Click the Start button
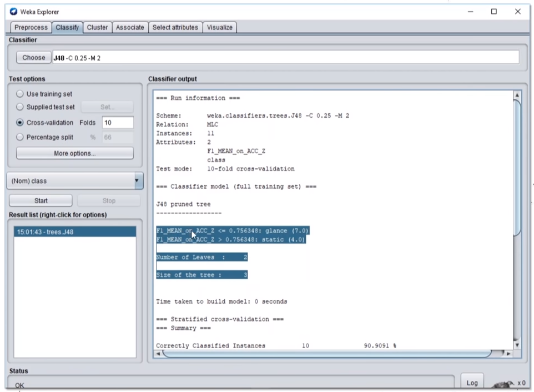Screen dimensions: 534x392 41,200
